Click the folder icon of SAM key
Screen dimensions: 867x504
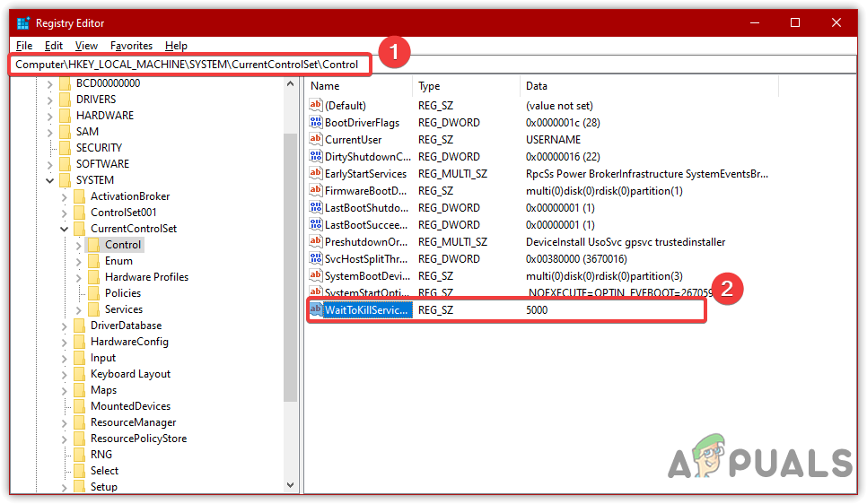(66, 132)
